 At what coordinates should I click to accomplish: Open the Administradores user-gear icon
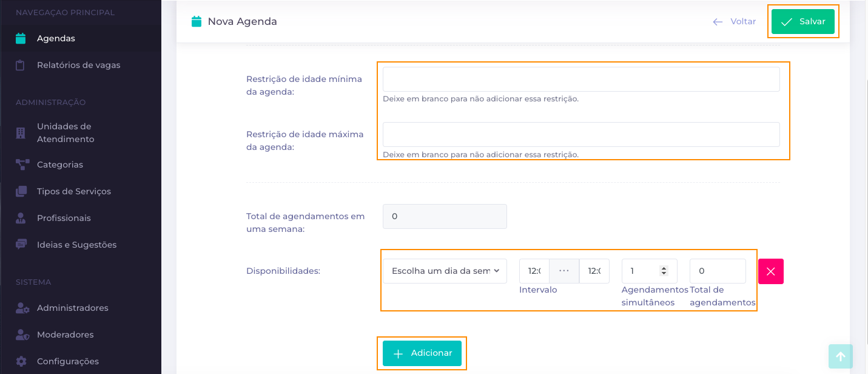[x=22, y=308]
